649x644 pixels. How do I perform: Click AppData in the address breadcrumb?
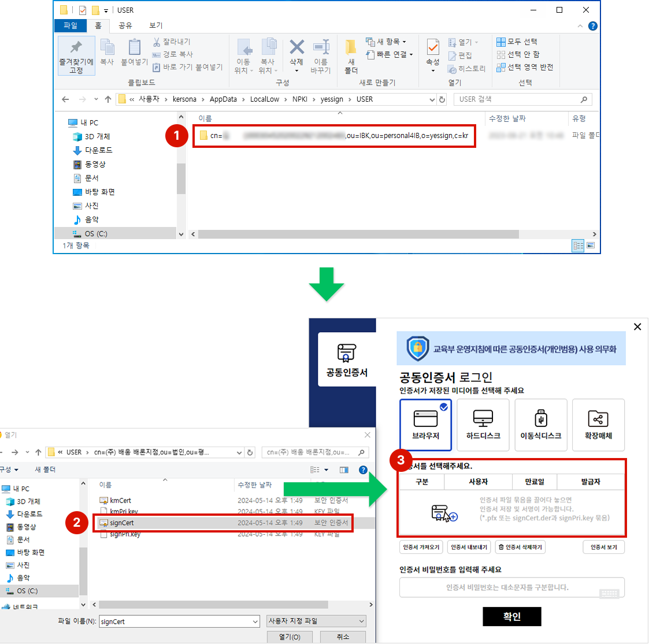click(x=223, y=99)
